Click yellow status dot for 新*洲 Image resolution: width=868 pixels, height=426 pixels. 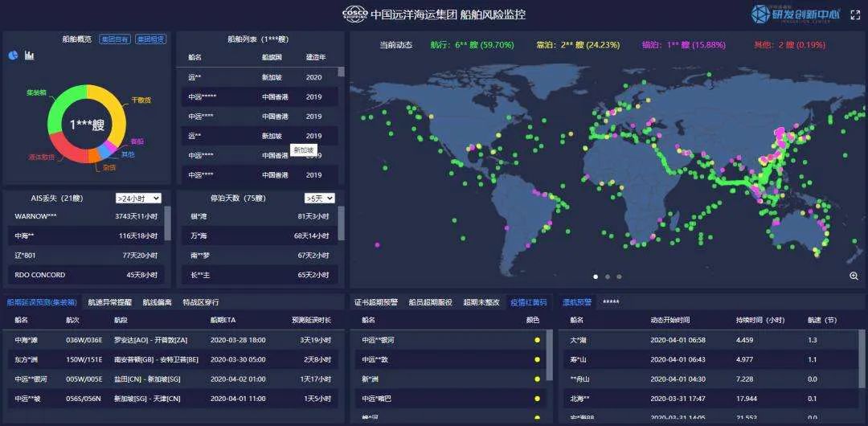pos(537,379)
